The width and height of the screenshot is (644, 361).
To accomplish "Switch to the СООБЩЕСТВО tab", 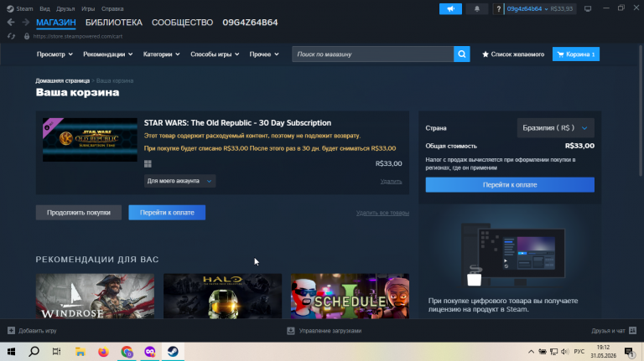I will click(182, 23).
